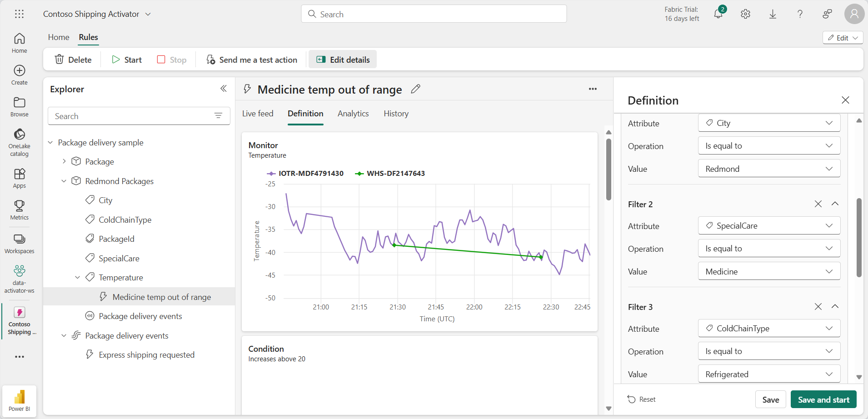Click the main content scrollbar thumb
Viewport: 868px width, 419px height.
[609, 169]
